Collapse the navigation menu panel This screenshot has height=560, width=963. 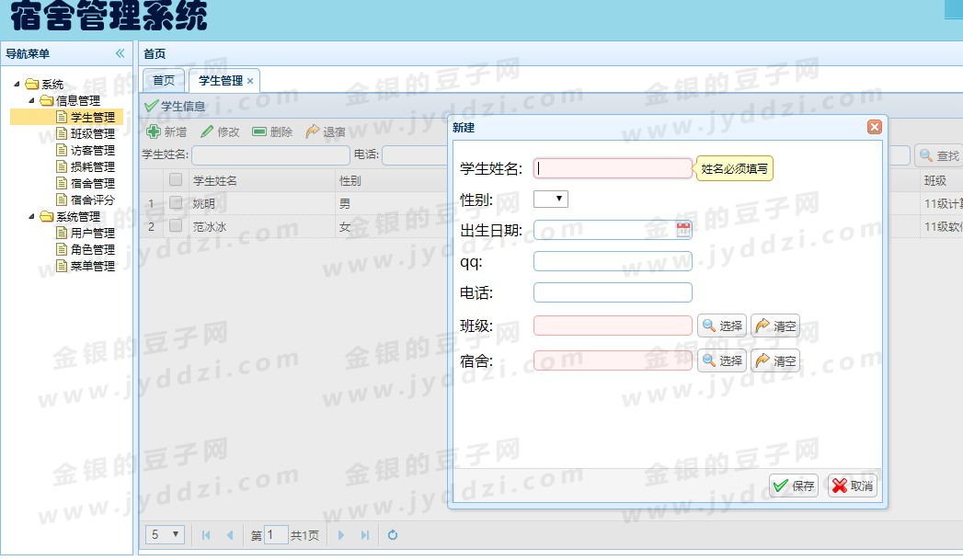[x=120, y=53]
